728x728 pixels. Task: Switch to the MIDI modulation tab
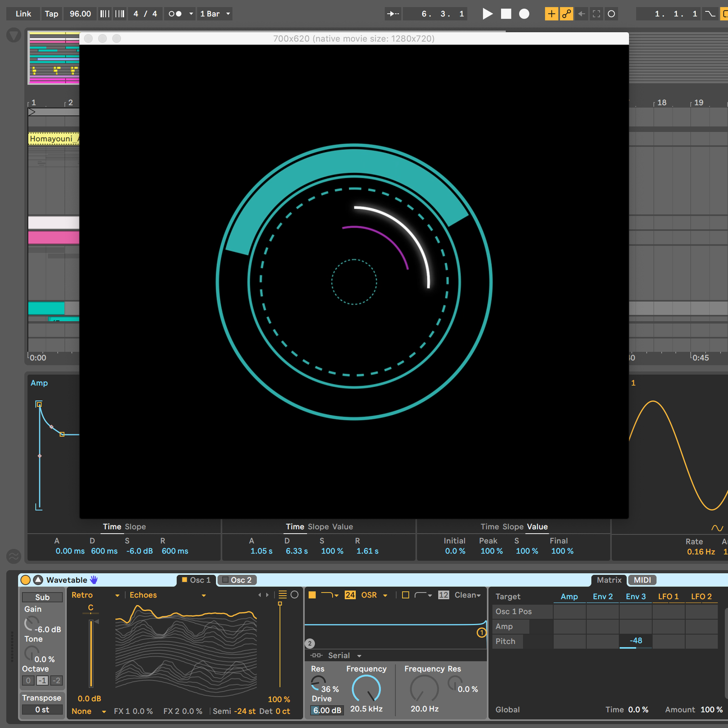[x=642, y=580]
